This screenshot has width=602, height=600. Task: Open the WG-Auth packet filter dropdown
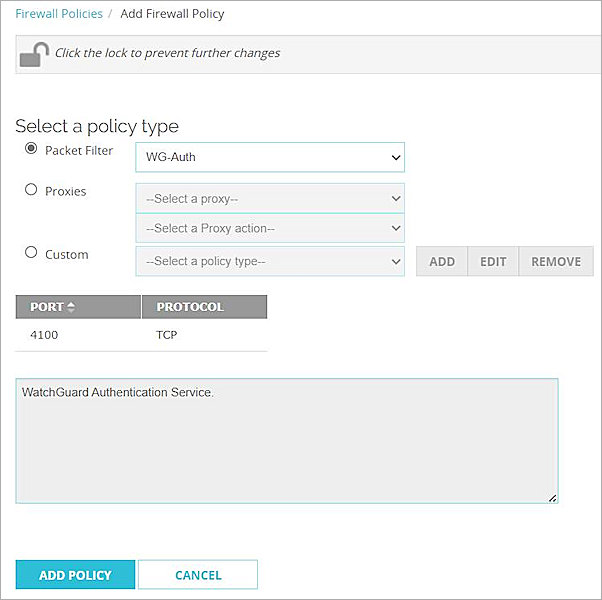[x=269, y=157]
